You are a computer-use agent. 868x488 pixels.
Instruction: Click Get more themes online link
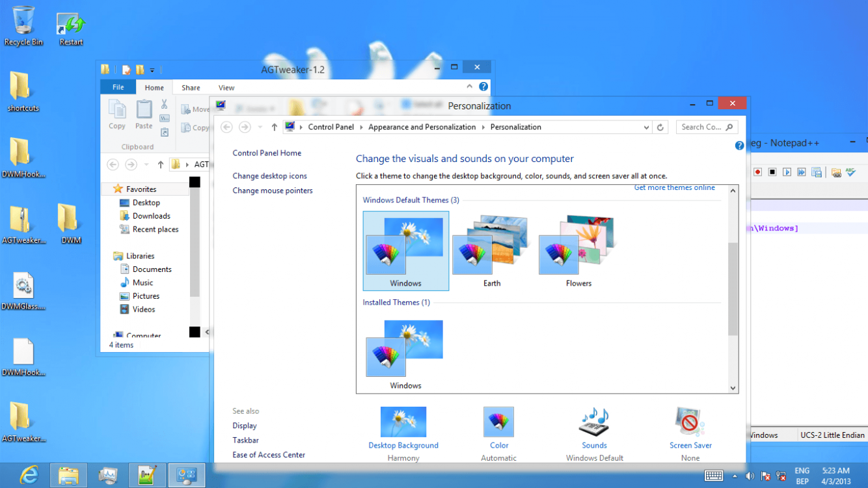675,188
